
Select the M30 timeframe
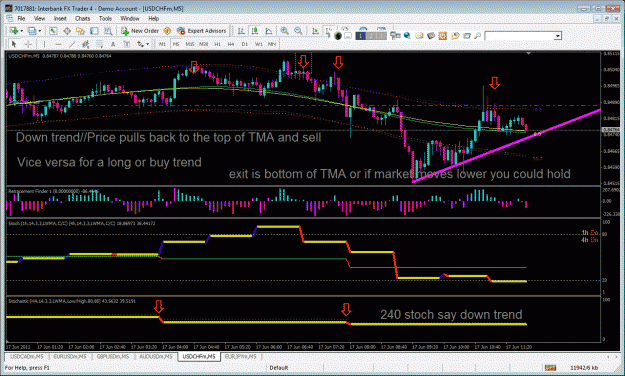[x=204, y=44]
